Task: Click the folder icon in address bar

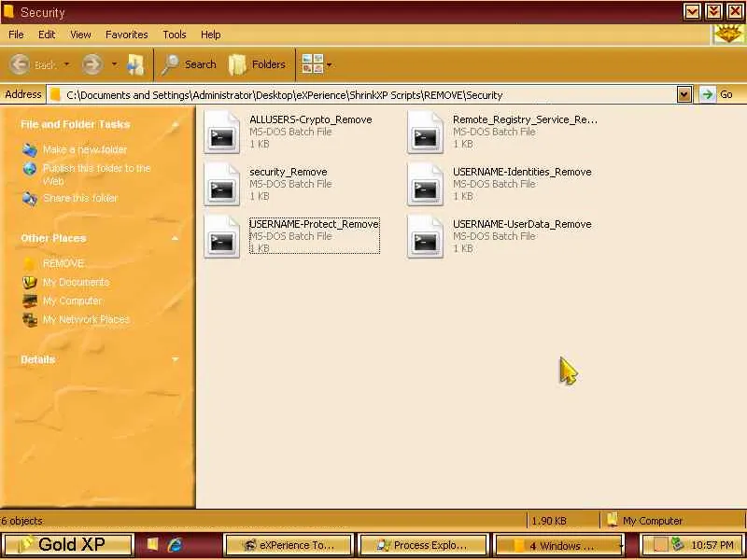Action: point(55,95)
